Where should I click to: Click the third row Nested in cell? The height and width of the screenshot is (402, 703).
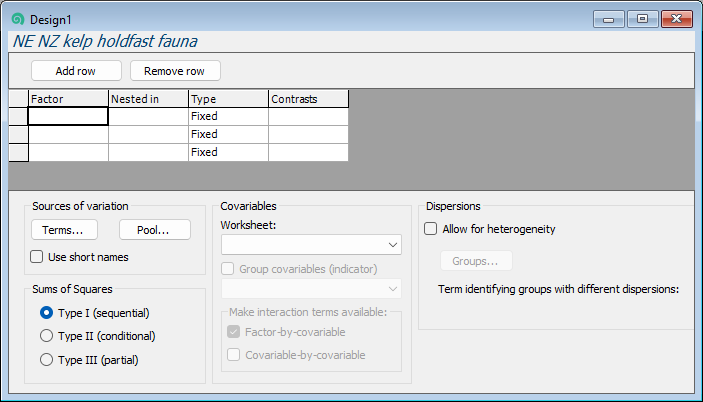point(148,152)
